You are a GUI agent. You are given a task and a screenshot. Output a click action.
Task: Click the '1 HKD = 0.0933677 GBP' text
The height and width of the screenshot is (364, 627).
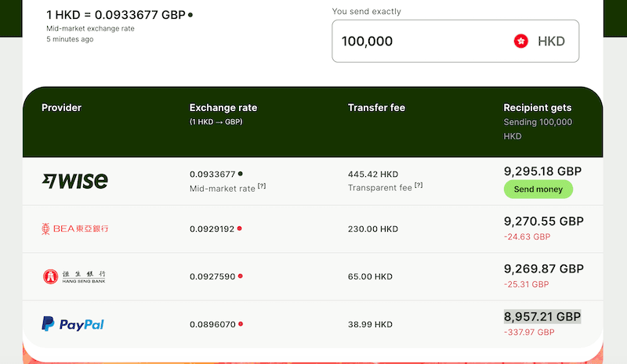point(116,15)
